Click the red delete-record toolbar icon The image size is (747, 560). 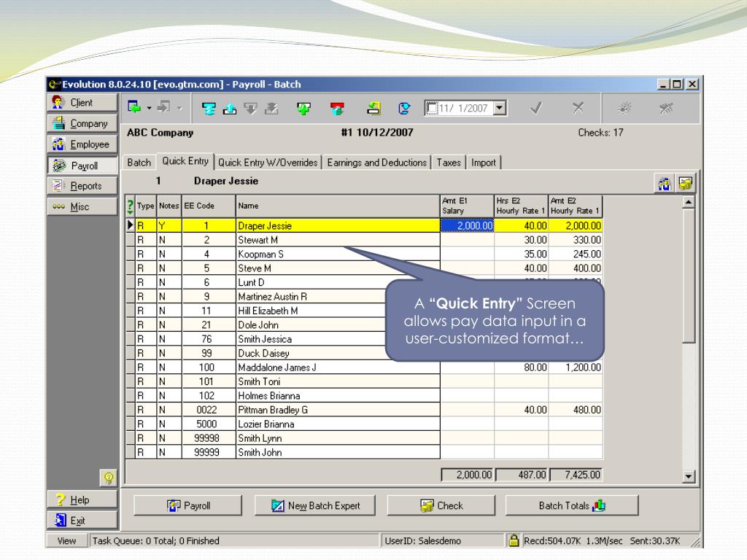[x=337, y=109]
